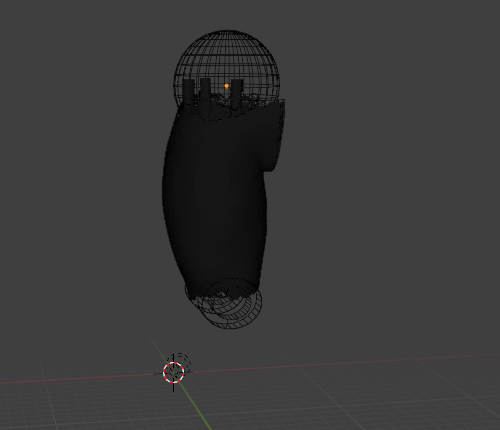Select the dashed circle object behind the 3D cursor
The image size is (500, 430).
click(182, 361)
